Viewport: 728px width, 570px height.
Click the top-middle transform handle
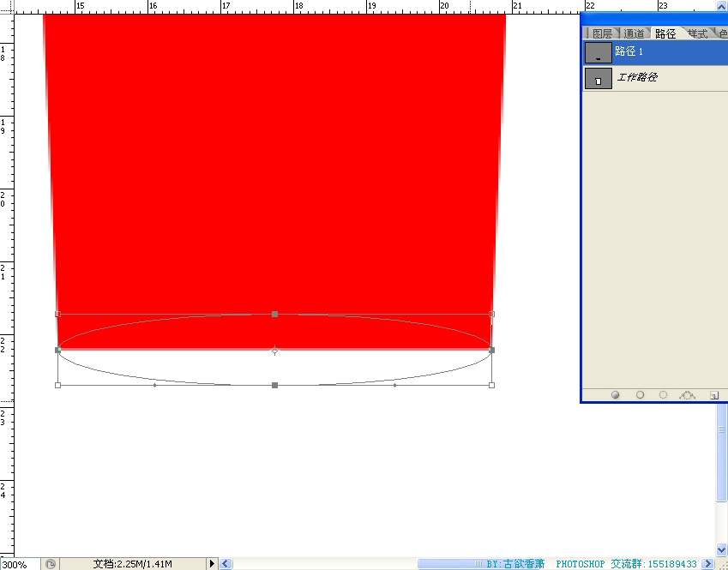(275, 315)
